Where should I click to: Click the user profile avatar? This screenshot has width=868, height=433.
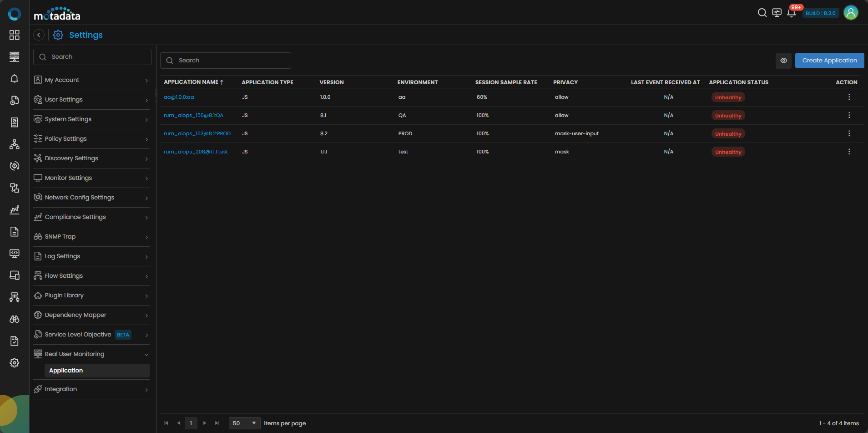(x=851, y=13)
